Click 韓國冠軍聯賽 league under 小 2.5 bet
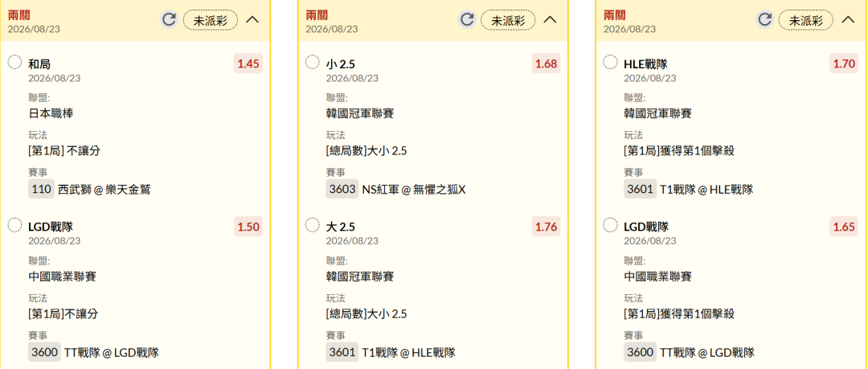The height and width of the screenshot is (369, 868). pyautogui.click(x=360, y=113)
